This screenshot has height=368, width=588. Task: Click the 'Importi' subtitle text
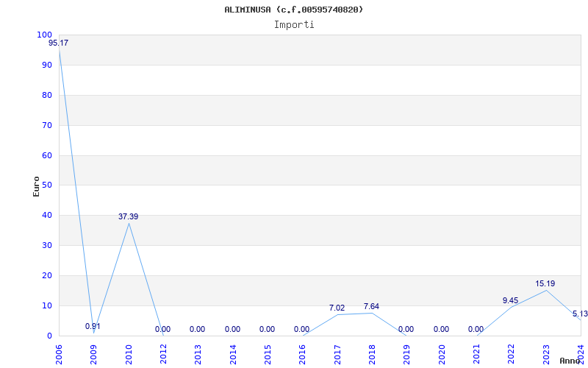point(294,25)
